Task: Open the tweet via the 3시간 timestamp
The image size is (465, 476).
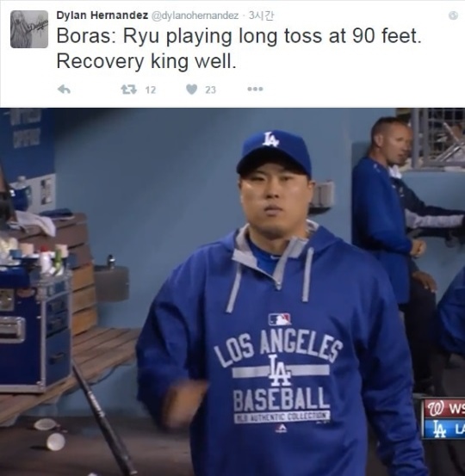Action: (x=261, y=15)
